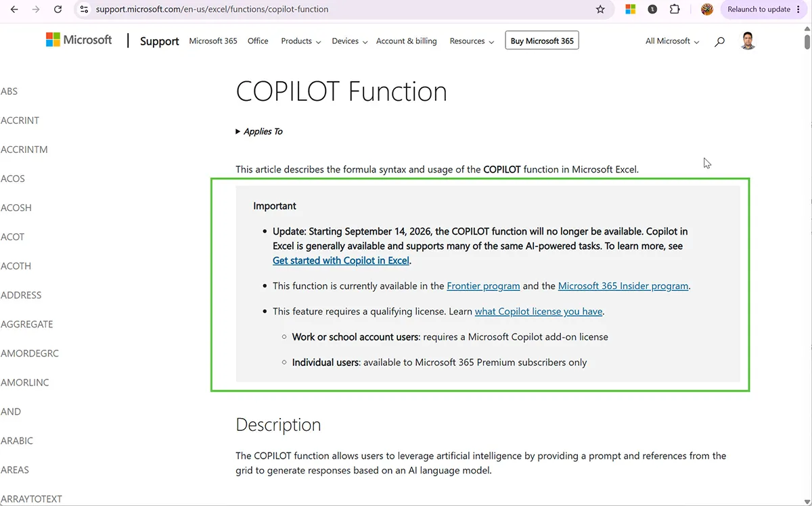Open the Support home link
This screenshot has height=506, width=812.
[x=160, y=41]
